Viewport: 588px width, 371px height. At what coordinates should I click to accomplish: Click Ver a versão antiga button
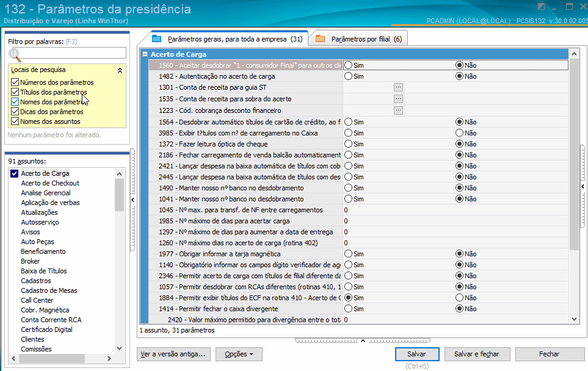(175, 354)
